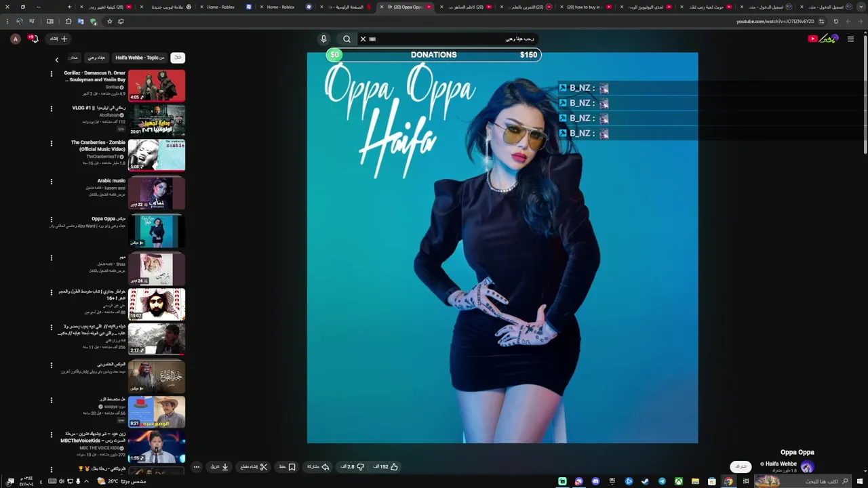The image size is (868, 488).
Task: Click the browser Back arrow
Action: [861, 21]
